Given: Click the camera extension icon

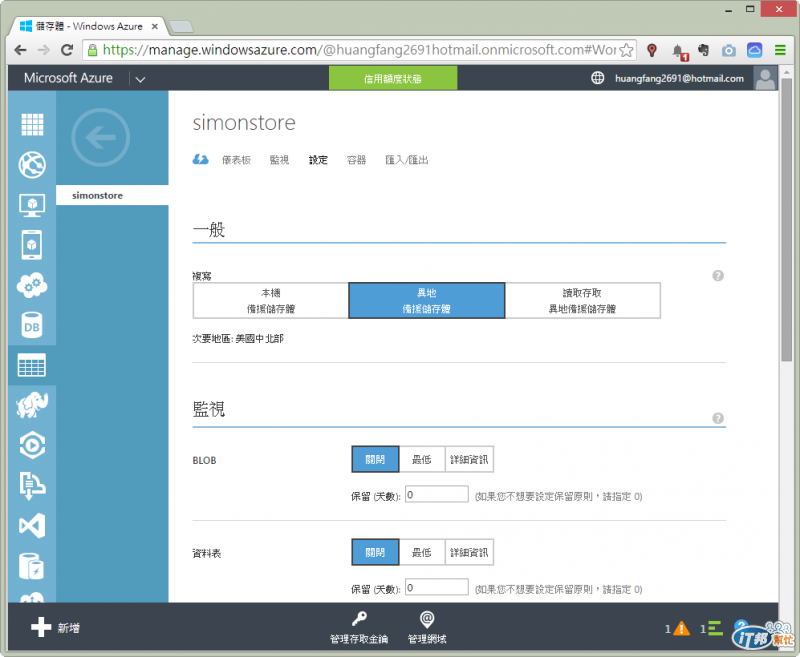Looking at the screenshot, I should (729, 50).
